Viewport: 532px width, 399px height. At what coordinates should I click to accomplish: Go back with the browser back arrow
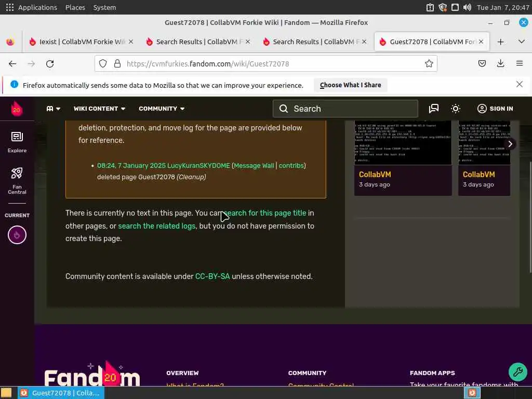coord(12,64)
